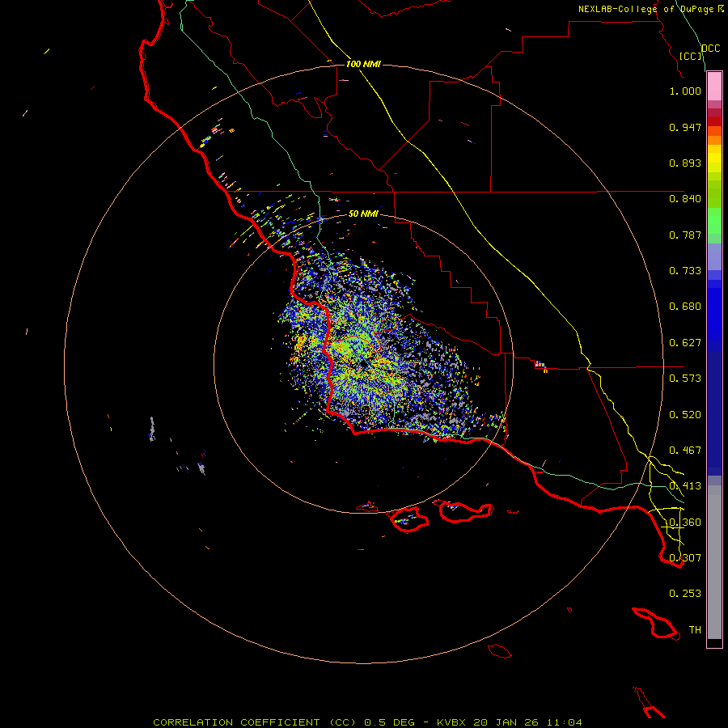The image size is (728, 728).
Task: Pick the orange color bar segment
Action: [714, 140]
